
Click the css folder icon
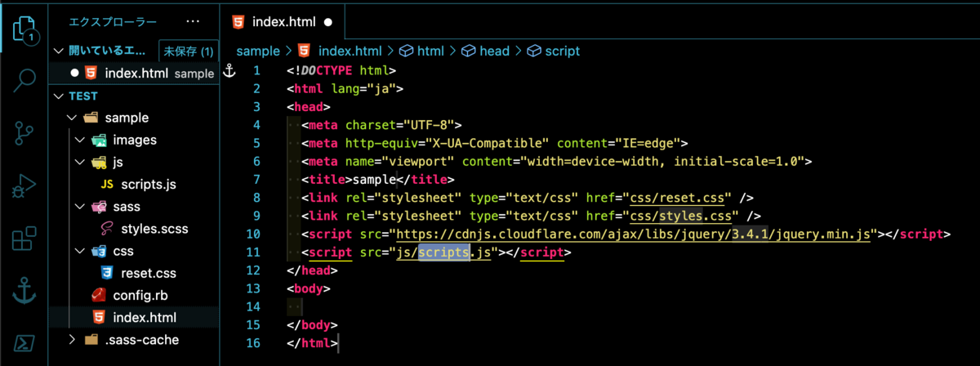[x=98, y=251]
